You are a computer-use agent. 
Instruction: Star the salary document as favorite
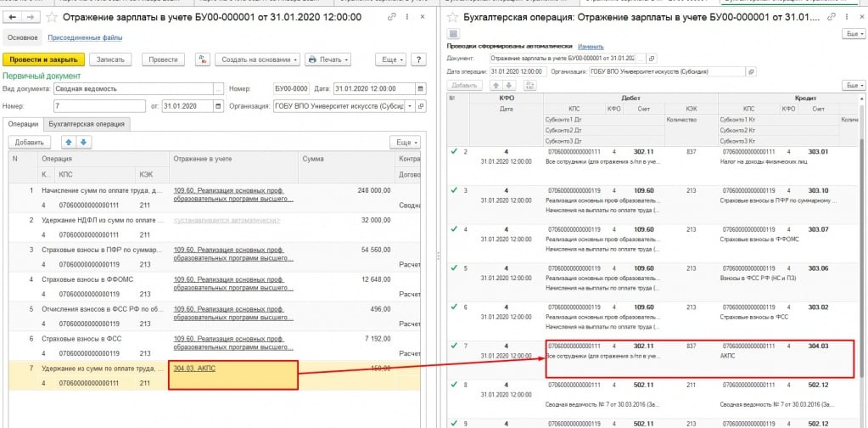click(53, 17)
